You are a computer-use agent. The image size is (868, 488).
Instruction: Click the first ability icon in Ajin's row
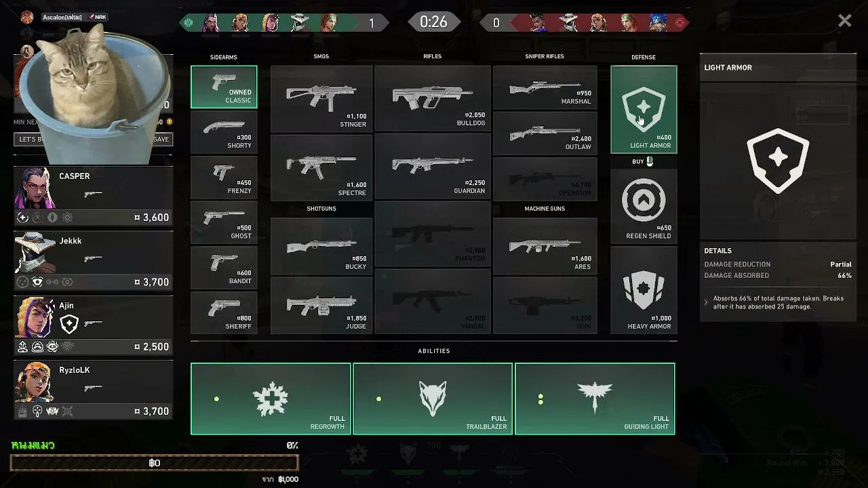[22, 346]
